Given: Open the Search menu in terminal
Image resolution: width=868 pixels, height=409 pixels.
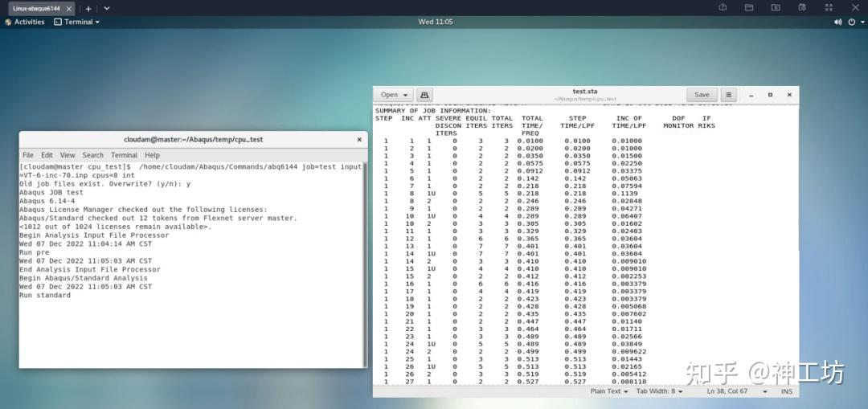Looking at the screenshot, I should click(x=92, y=155).
